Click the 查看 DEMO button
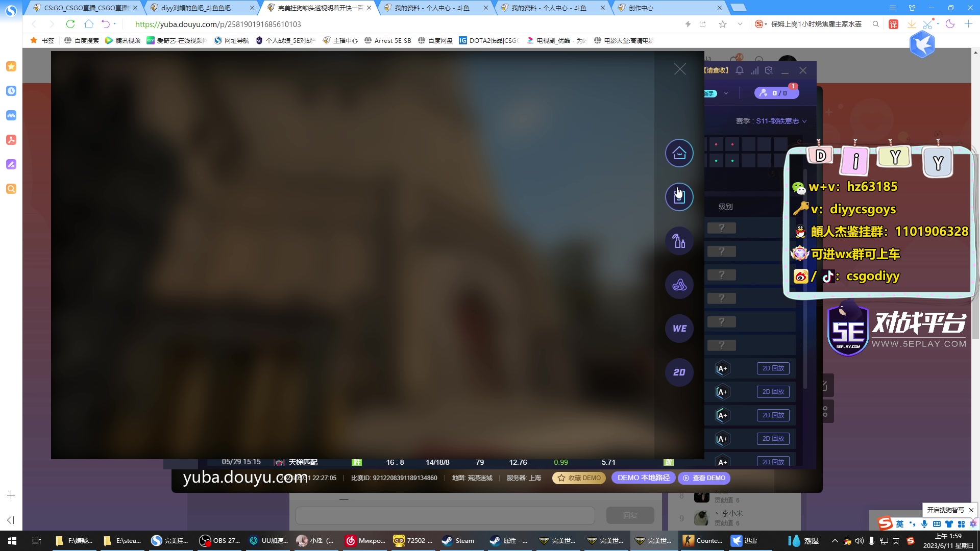Image resolution: width=980 pixels, height=551 pixels. pos(704,478)
